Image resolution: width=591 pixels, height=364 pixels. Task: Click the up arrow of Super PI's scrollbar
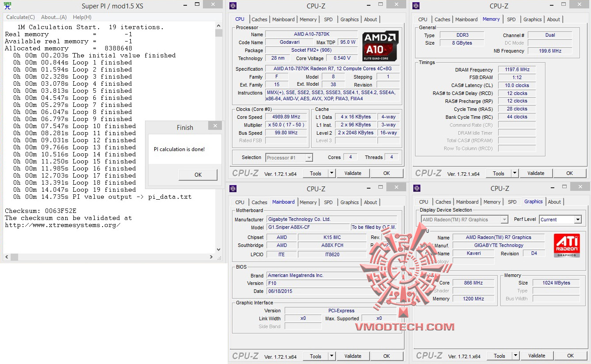point(219,26)
